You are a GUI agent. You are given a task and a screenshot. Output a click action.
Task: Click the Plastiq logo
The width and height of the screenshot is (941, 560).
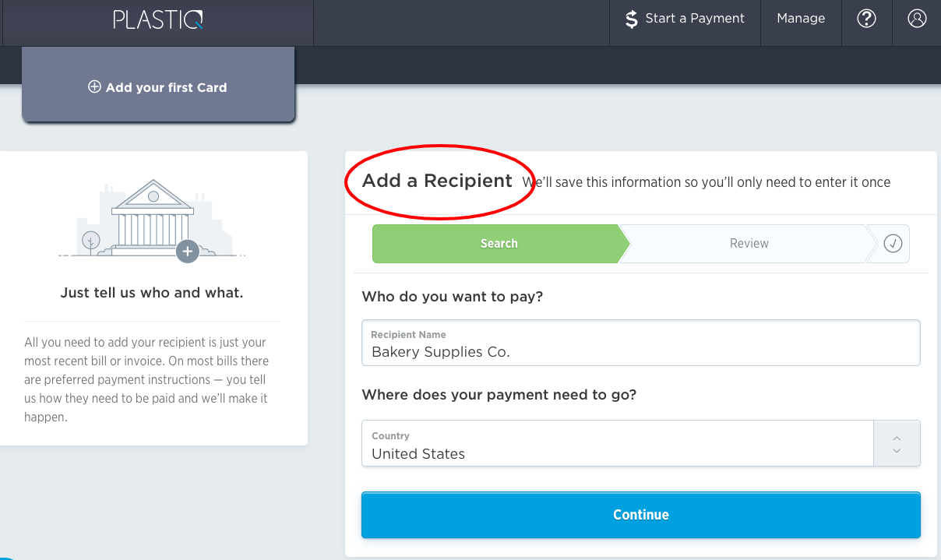(158, 19)
